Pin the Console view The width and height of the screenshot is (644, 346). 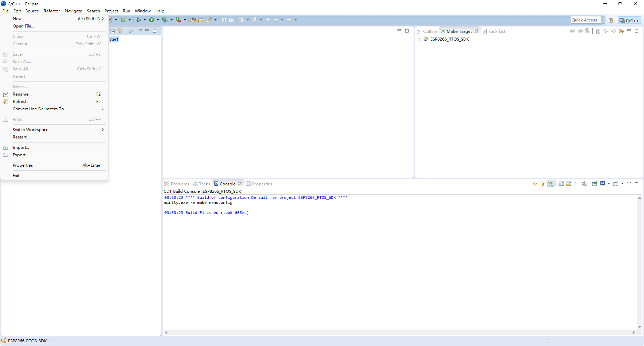(594, 183)
